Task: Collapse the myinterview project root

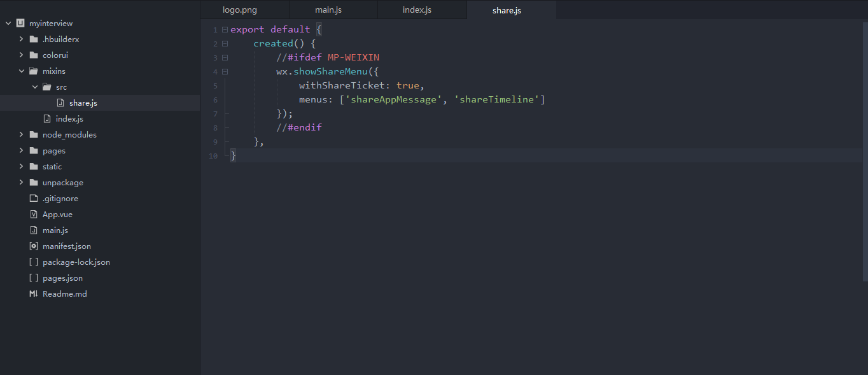Action: coord(8,23)
